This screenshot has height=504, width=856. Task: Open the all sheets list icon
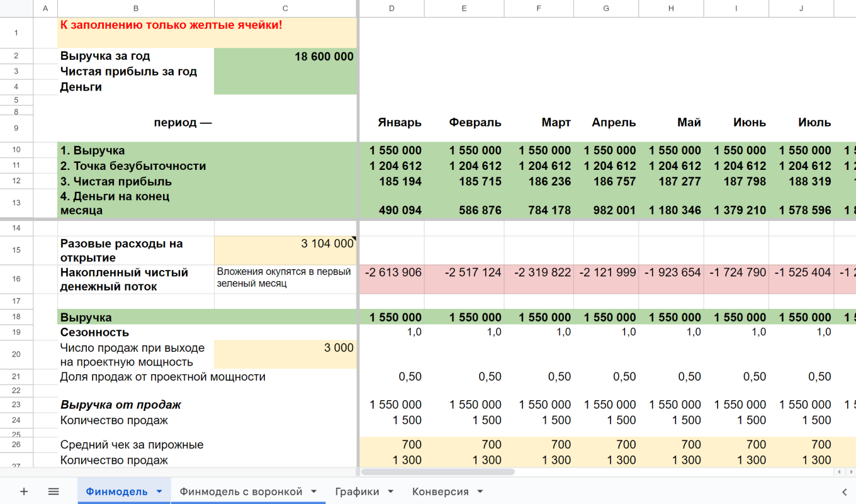tap(53, 491)
